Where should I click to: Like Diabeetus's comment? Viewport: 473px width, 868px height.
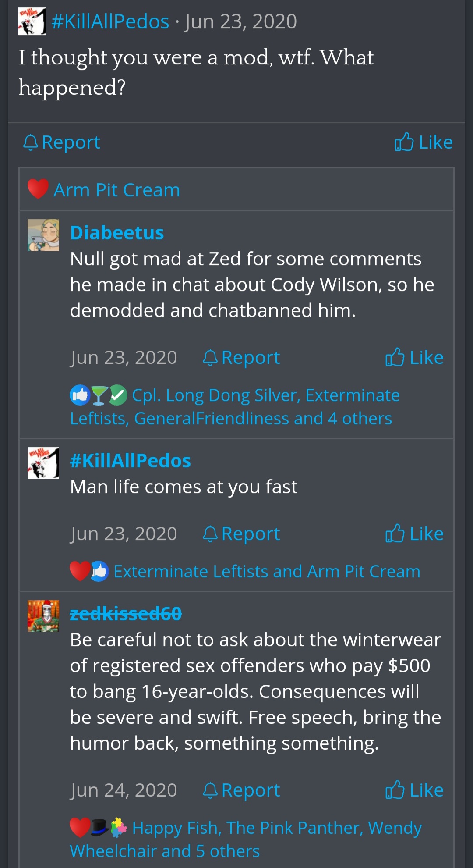coord(414,358)
